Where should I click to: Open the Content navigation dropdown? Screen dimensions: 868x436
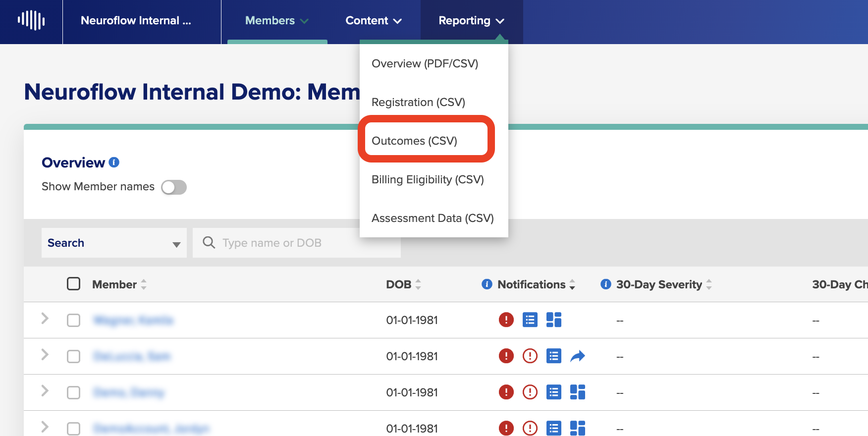tap(374, 21)
